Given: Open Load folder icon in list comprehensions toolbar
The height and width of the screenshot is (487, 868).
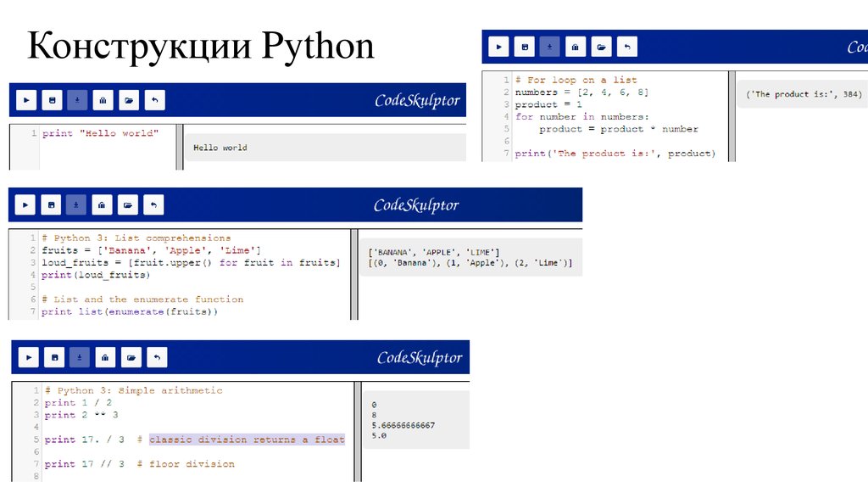Looking at the screenshot, I should pyautogui.click(x=129, y=205).
